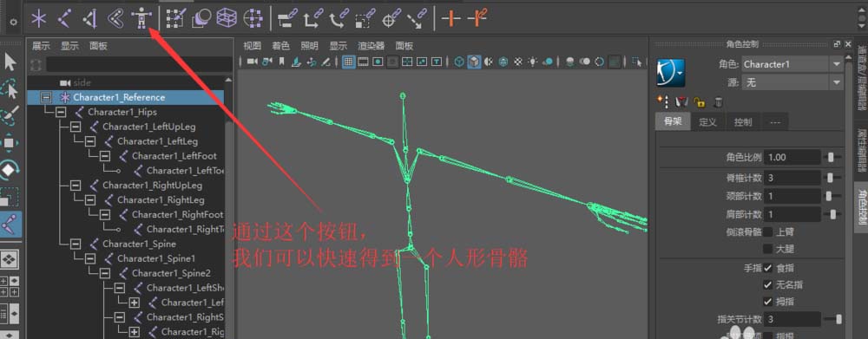868x339 pixels.
Task: Open the HumanIK blue character button
Action: pyautogui.click(x=670, y=73)
